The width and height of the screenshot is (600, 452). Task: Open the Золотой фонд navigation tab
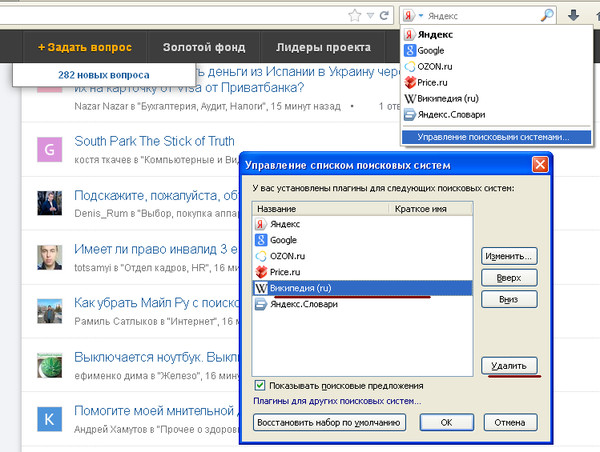click(204, 47)
